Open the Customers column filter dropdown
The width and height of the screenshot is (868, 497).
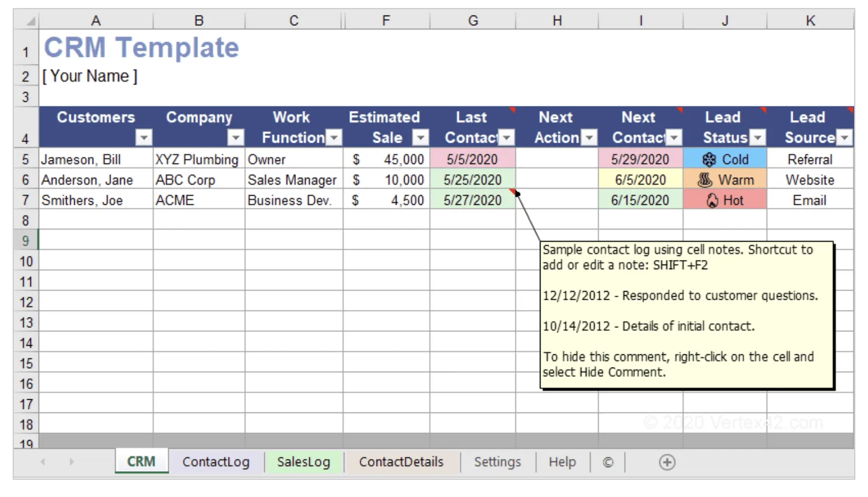point(144,137)
